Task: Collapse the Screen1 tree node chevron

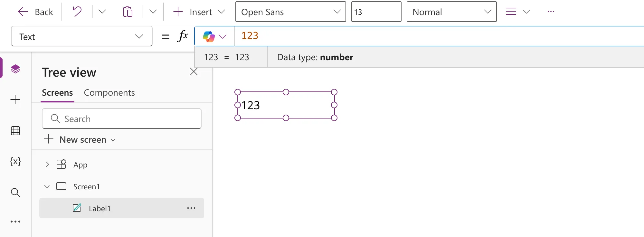Action: (x=47, y=186)
